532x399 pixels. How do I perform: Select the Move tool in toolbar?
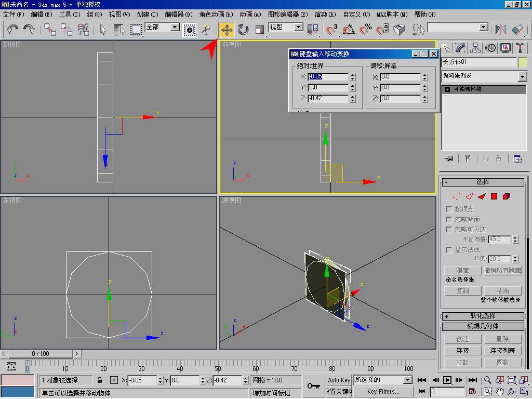(227, 30)
